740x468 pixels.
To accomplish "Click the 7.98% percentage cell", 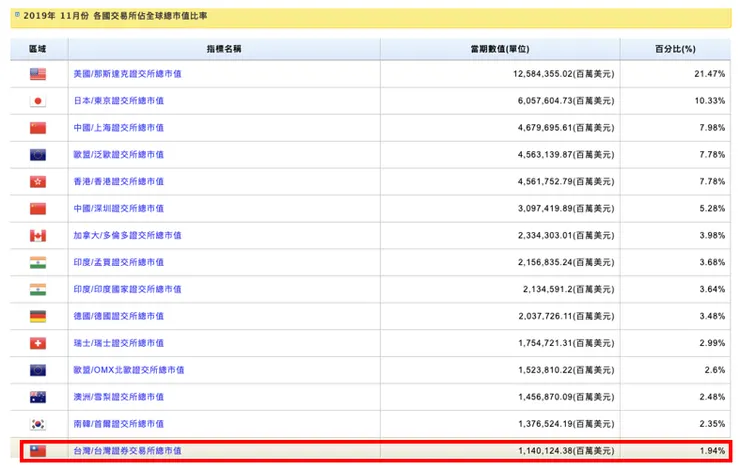I will [x=712, y=128].
